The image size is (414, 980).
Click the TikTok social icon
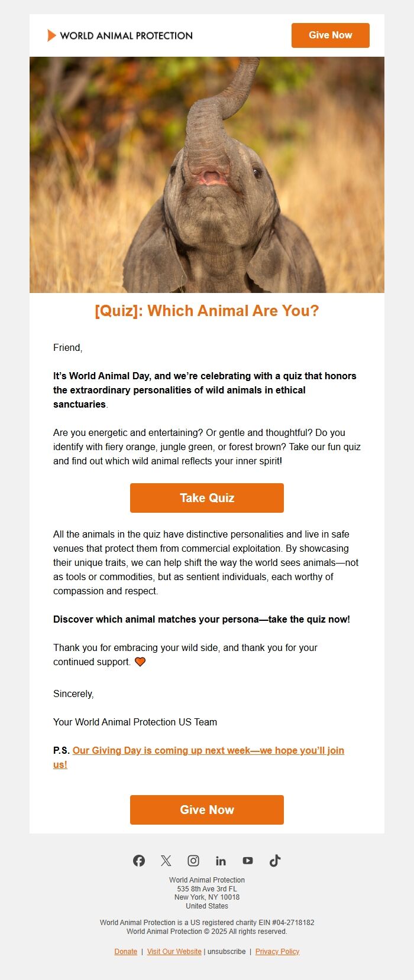point(275,861)
